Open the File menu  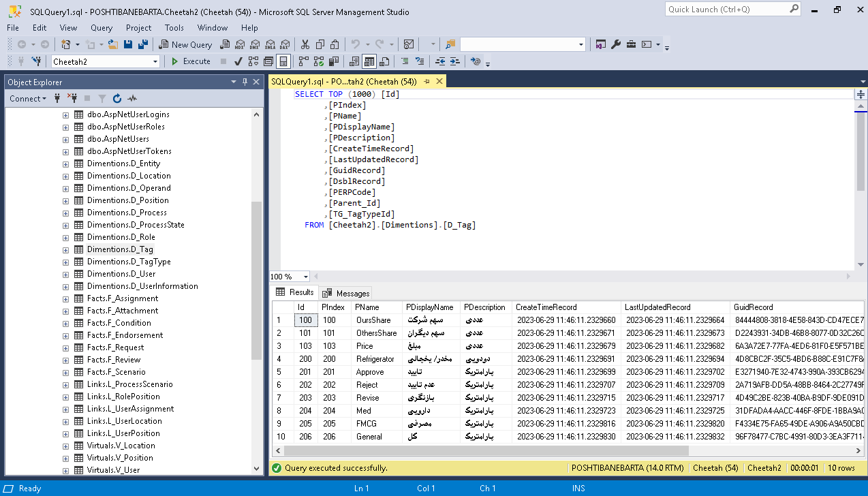13,28
